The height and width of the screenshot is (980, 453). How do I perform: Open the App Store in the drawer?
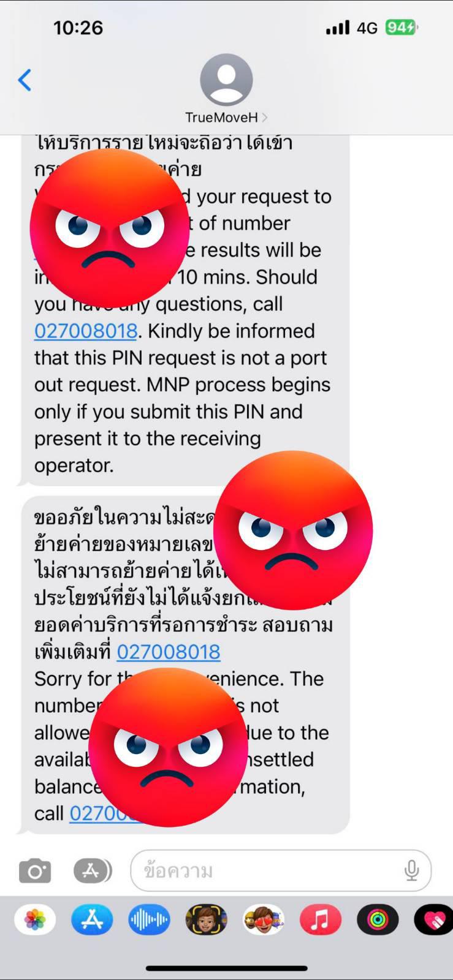tap(92, 920)
